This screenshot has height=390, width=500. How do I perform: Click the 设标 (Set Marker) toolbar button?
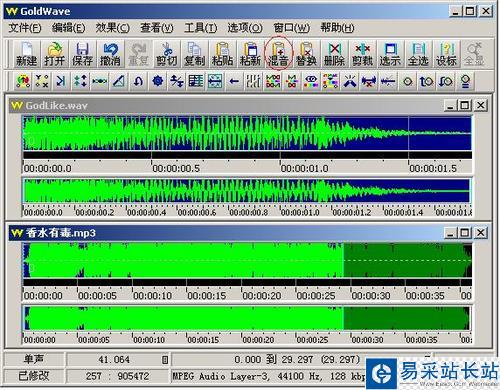click(x=446, y=54)
